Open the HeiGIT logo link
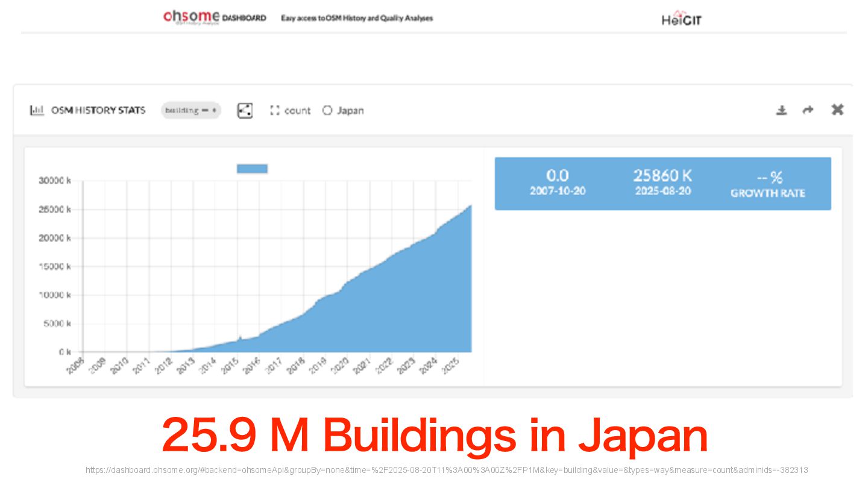This screenshot has height=488, width=868. [x=681, y=18]
